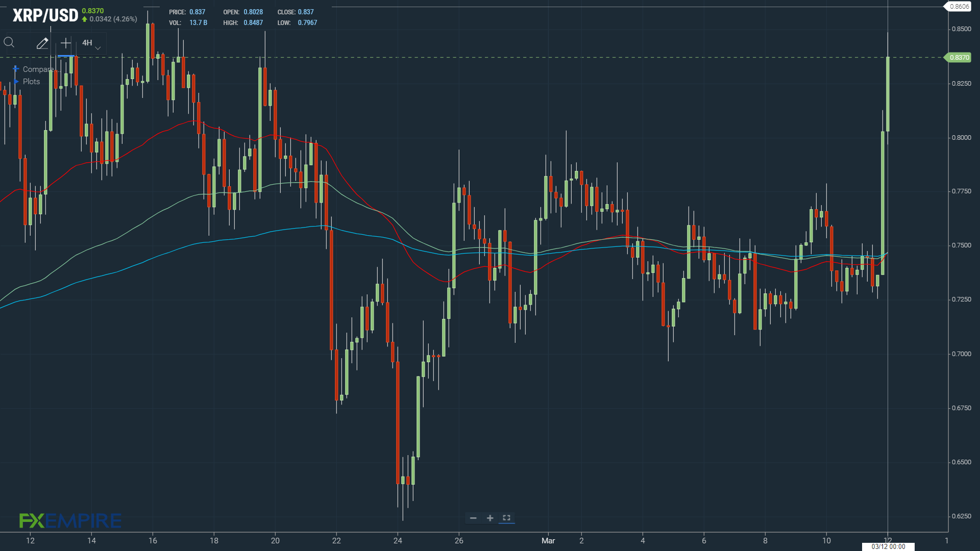The width and height of the screenshot is (980, 551).
Task: Click the 0.8000 price axis label
Action: [x=961, y=138]
